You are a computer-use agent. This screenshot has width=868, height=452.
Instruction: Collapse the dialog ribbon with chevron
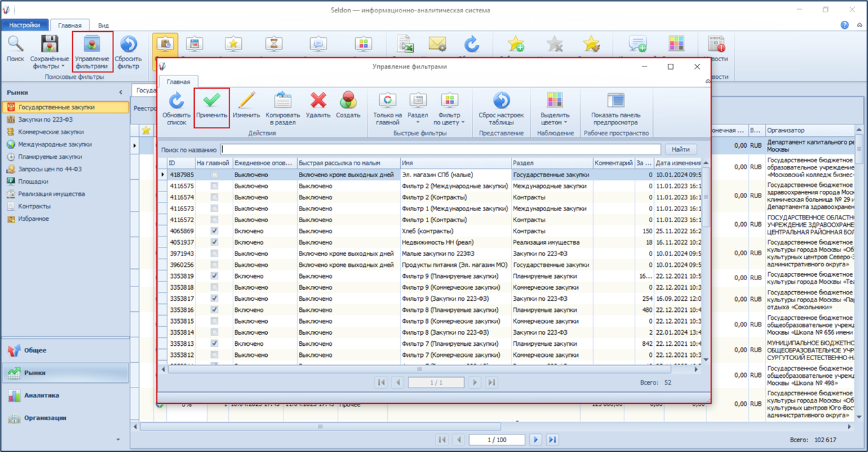pos(708,81)
